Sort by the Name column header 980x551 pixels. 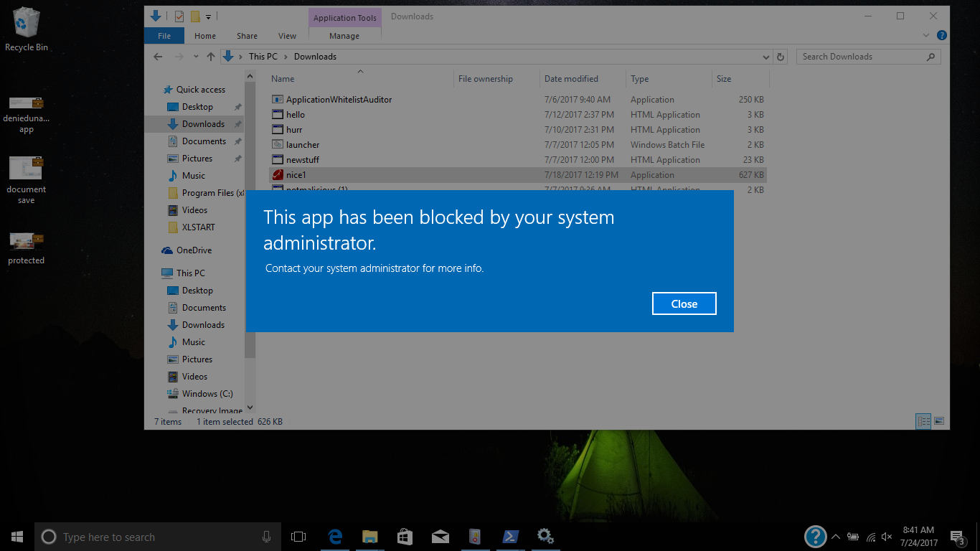pyautogui.click(x=361, y=79)
